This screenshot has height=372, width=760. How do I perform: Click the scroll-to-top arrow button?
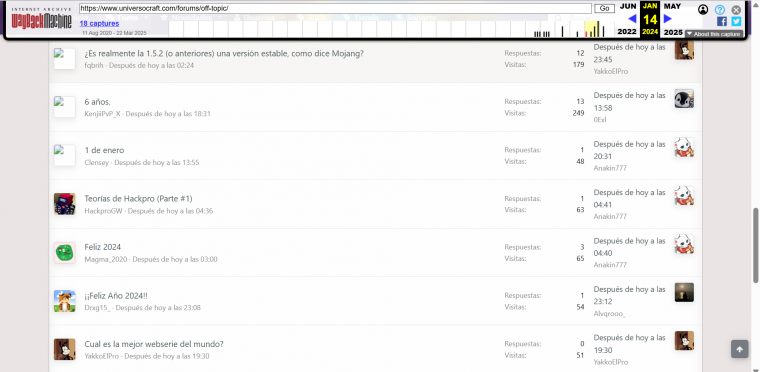click(x=740, y=349)
